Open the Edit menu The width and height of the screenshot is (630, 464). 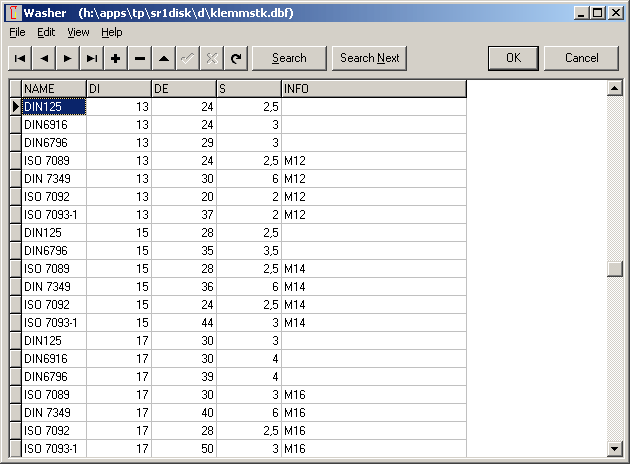click(46, 32)
